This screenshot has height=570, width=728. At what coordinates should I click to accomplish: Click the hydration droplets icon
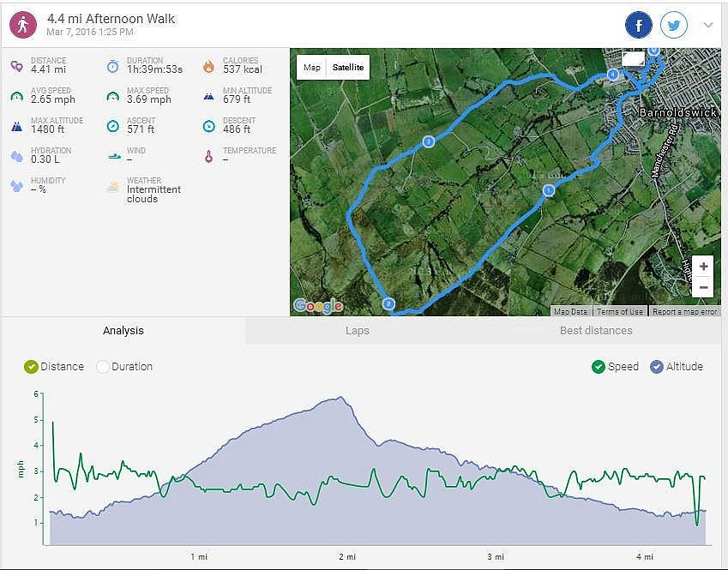point(17,156)
